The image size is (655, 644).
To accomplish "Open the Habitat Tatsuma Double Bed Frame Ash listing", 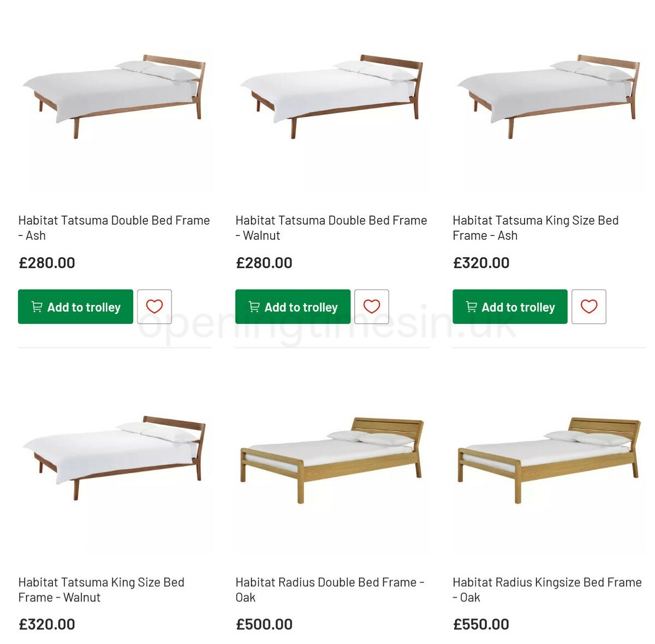I will tap(114, 228).
